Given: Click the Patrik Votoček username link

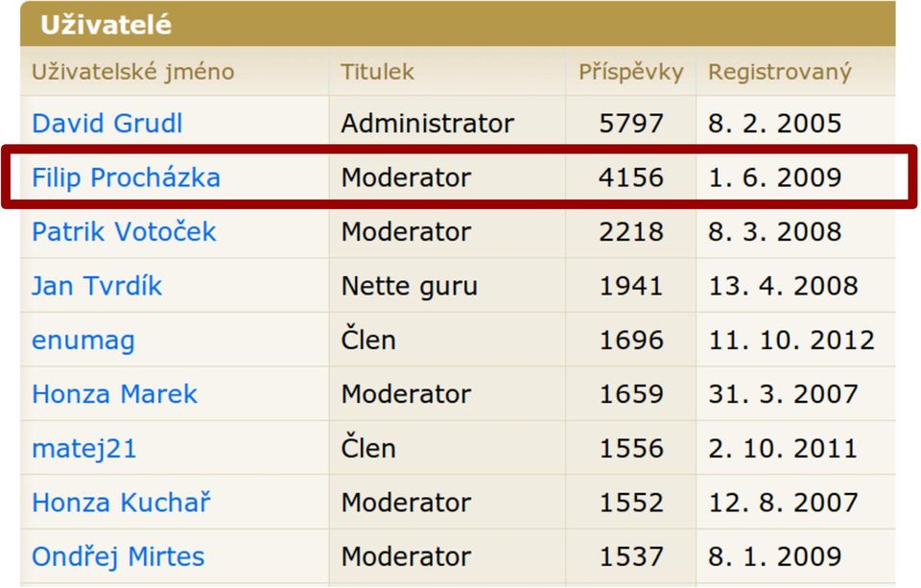Looking at the screenshot, I should coord(124,231).
